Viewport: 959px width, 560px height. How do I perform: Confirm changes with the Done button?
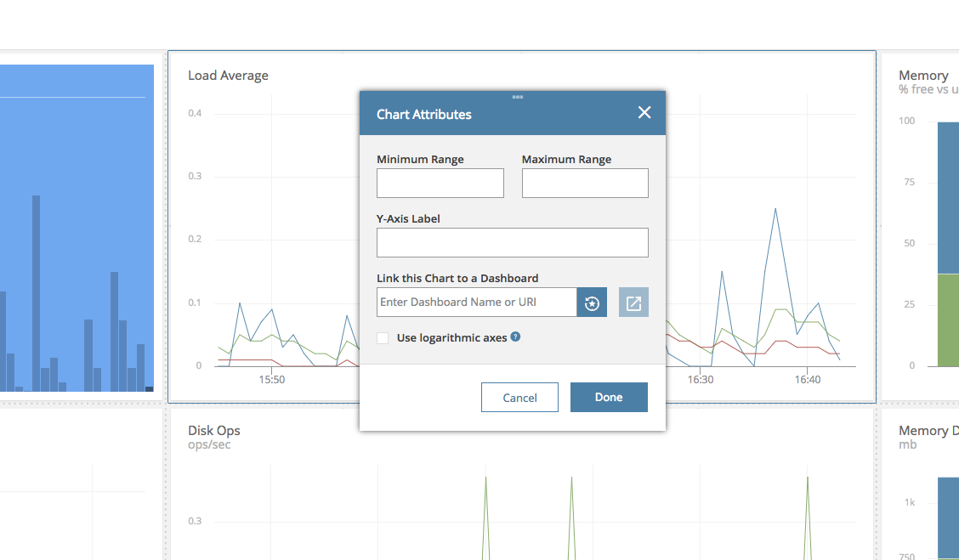point(609,397)
